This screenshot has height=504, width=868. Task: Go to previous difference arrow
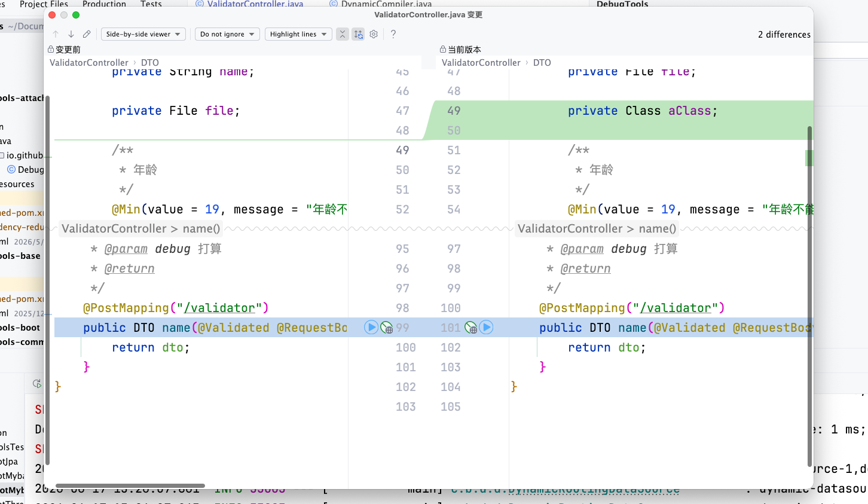click(x=56, y=34)
